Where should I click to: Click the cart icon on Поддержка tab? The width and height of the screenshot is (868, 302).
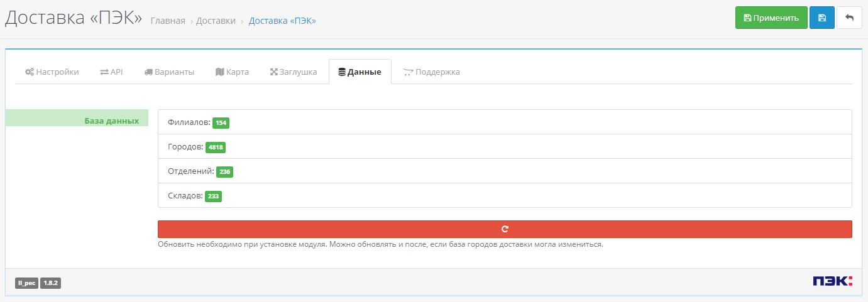pyautogui.click(x=408, y=72)
